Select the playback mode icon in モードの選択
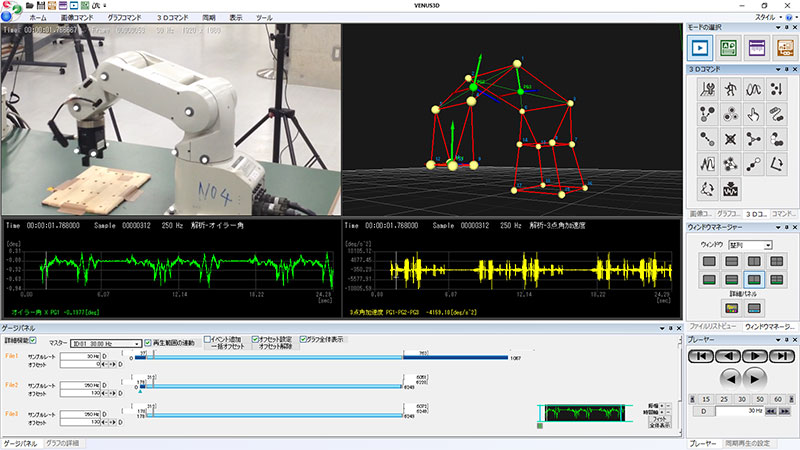 click(702, 47)
